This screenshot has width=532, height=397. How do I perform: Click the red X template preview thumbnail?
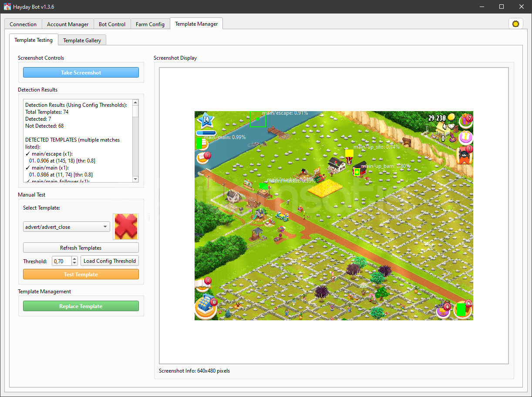(126, 226)
